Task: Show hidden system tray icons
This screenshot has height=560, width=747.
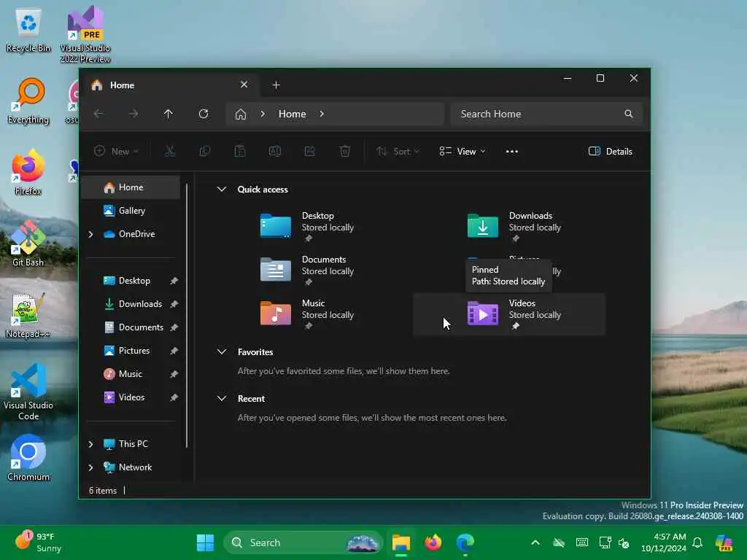Action: tap(535, 542)
